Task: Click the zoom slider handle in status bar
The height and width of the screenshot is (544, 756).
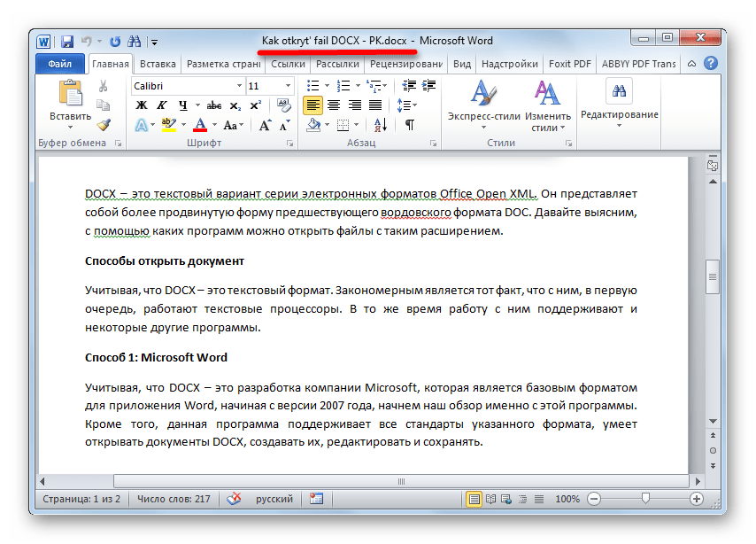Action: tap(645, 499)
